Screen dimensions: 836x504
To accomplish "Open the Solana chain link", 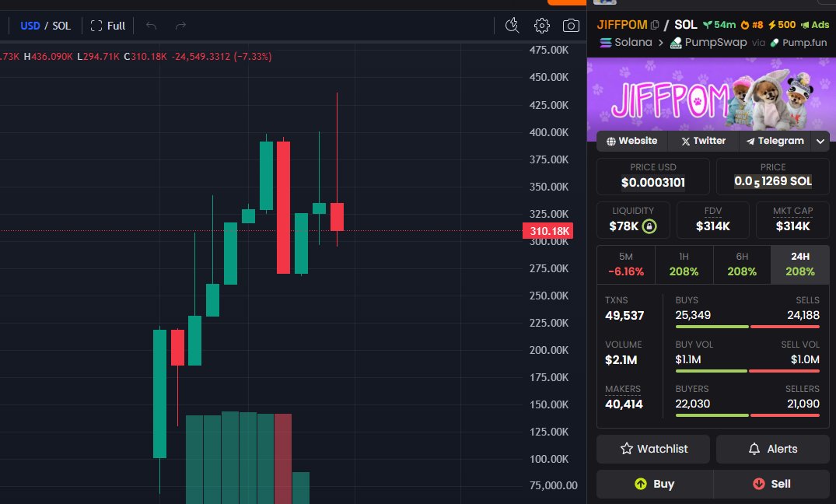I will coord(626,42).
